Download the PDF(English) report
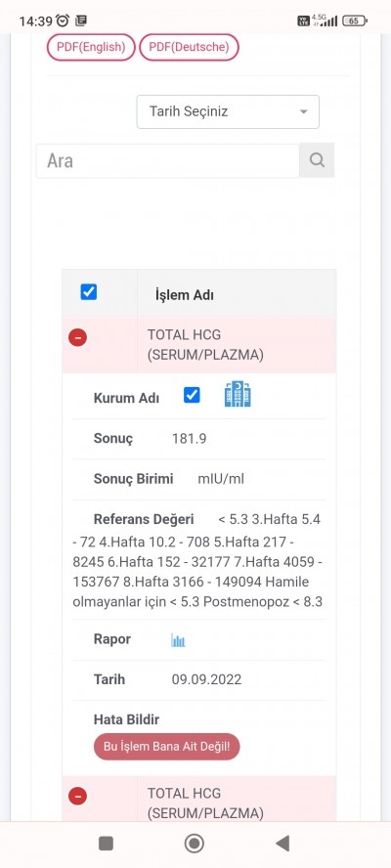Image resolution: width=391 pixels, height=868 pixels. coord(91,47)
